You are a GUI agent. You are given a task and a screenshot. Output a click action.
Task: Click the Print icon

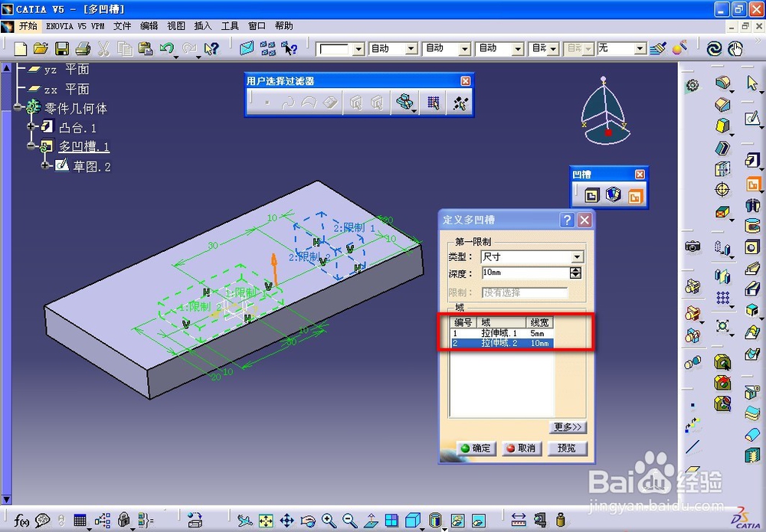click(x=83, y=49)
